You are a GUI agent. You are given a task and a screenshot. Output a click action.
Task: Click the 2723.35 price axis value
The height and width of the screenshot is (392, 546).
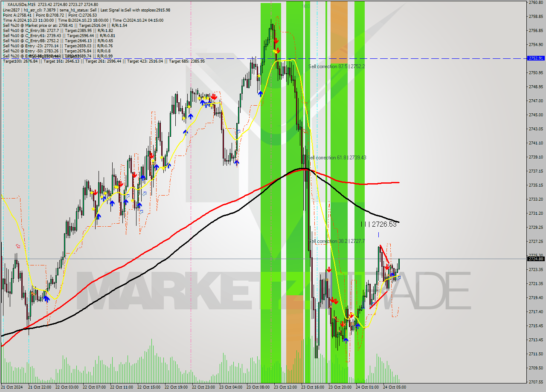[536, 270]
